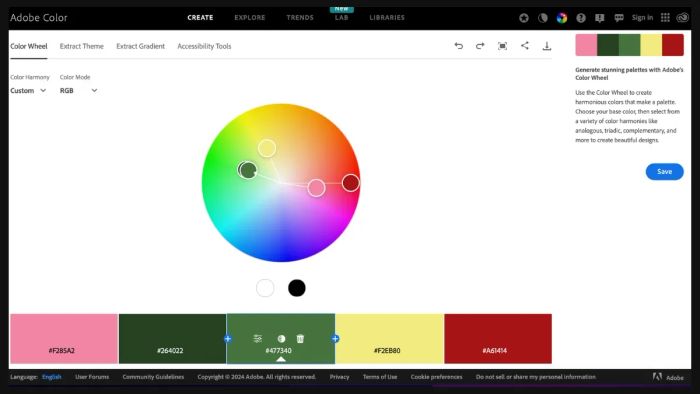Add a color right of #477340
Image resolution: width=700 pixels, height=394 pixels.
click(335, 339)
